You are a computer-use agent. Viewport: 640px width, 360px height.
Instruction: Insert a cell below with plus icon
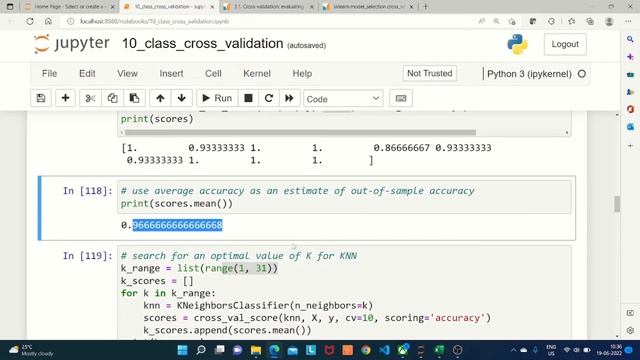[x=65, y=98]
